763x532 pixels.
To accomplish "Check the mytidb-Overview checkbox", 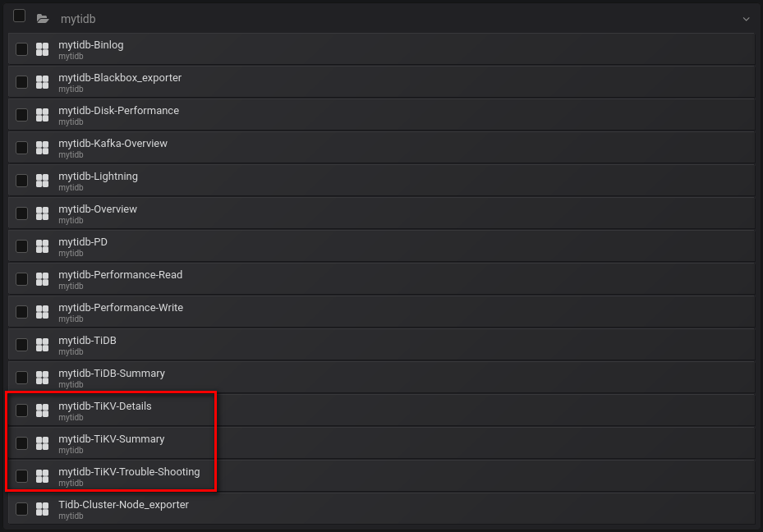I will click(22, 213).
